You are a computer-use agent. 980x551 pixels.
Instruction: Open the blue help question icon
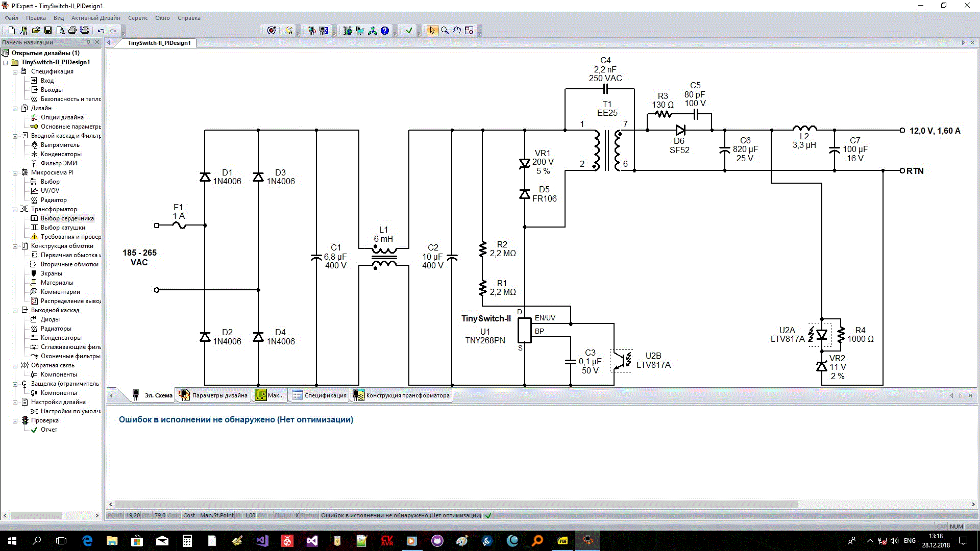click(x=385, y=31)
